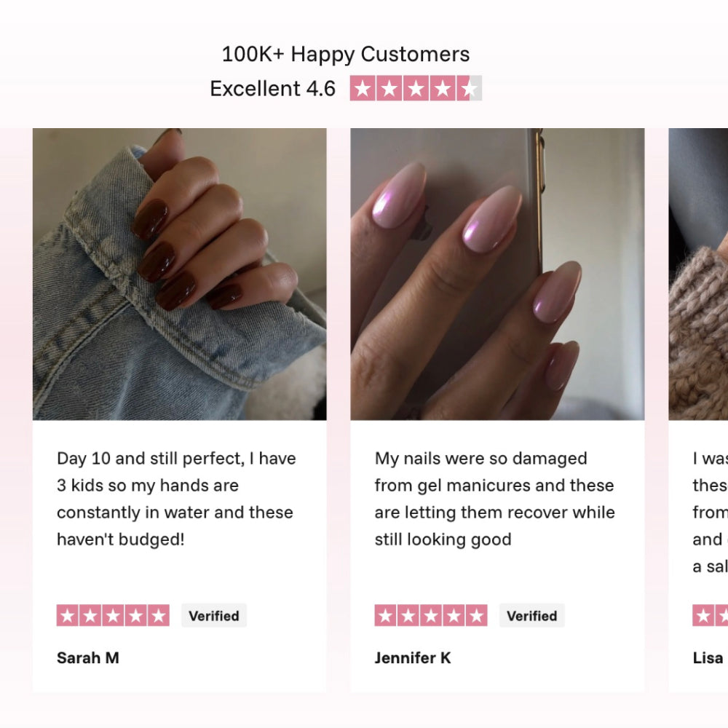Click the Verified badge on Sarah's review
This screenshot has width=728, height=728.
(214, 616)
